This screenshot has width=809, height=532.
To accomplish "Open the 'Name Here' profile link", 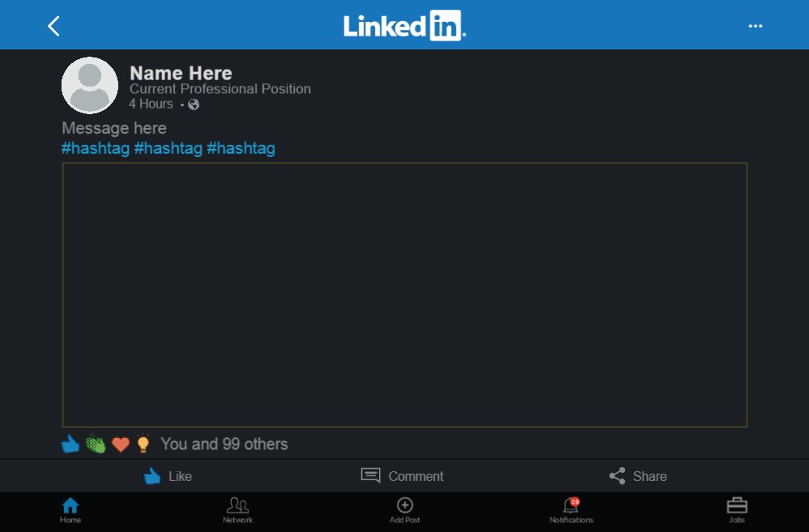I will click(181, 73).
